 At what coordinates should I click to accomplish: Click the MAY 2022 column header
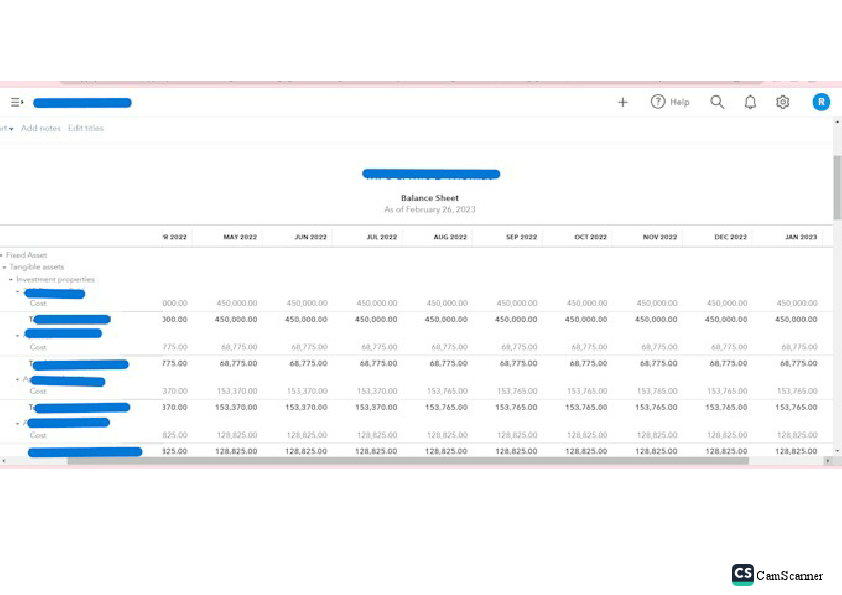(240, 237)
